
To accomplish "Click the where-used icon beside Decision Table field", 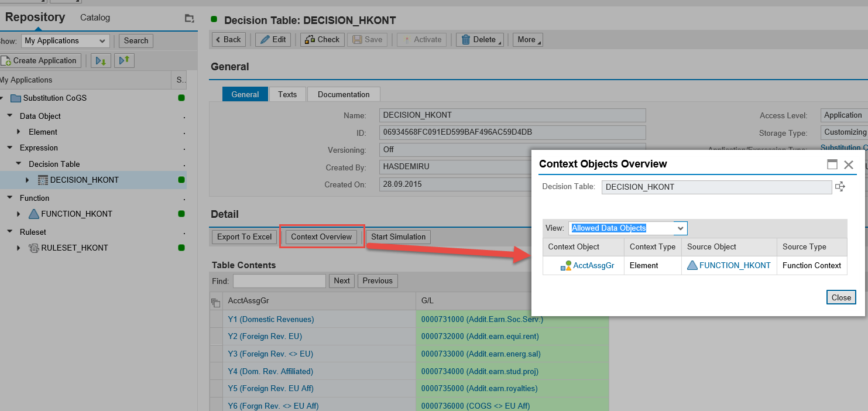I will (840, 187).
